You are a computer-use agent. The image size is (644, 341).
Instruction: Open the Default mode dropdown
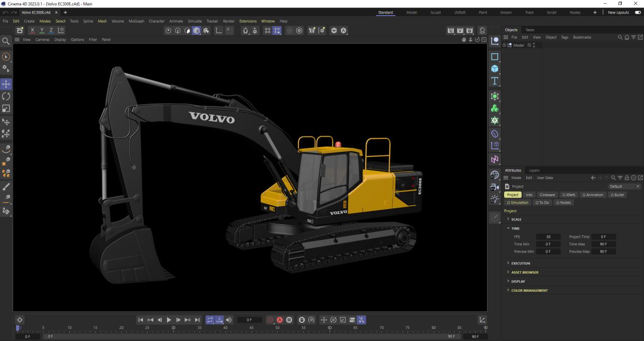point(624,187)
